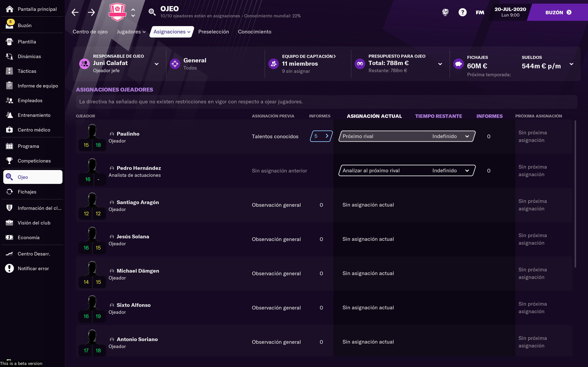The height and width of the screenshot is (367, 588).
Task: Click the search magnifier icon
Action: [x=152, y=12]
